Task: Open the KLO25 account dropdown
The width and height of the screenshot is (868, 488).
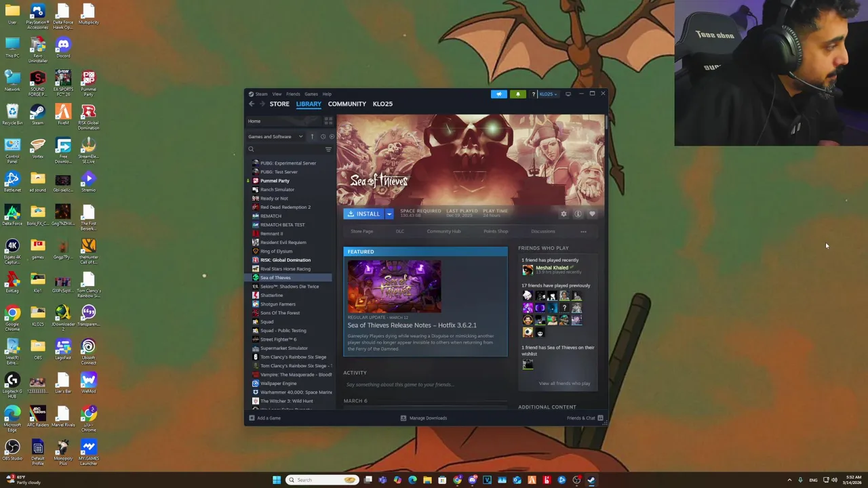Action: (548, 94)
